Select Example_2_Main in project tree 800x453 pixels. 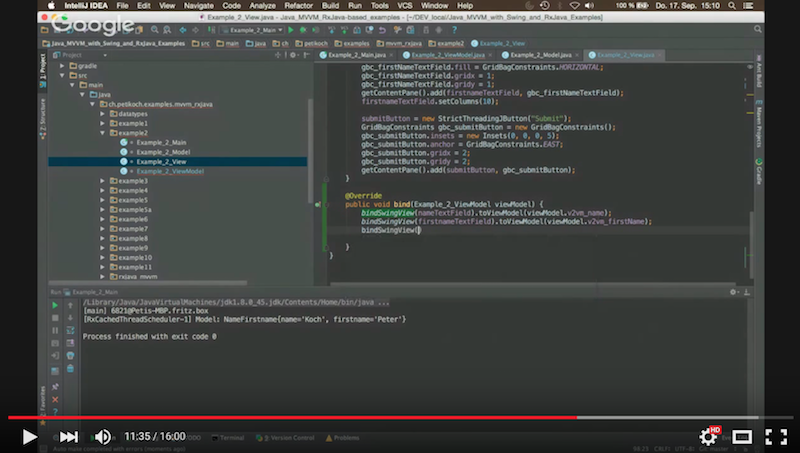pos(161,142)
